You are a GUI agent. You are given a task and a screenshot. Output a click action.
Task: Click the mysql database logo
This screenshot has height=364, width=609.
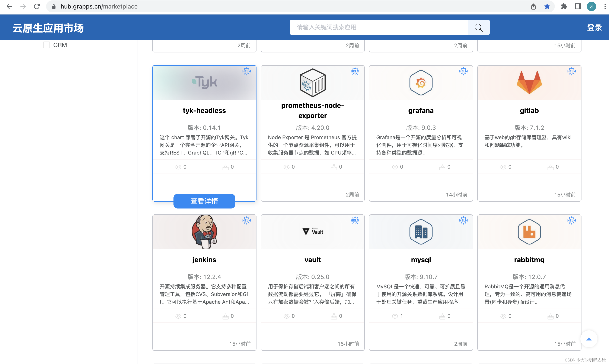[421, 232]
